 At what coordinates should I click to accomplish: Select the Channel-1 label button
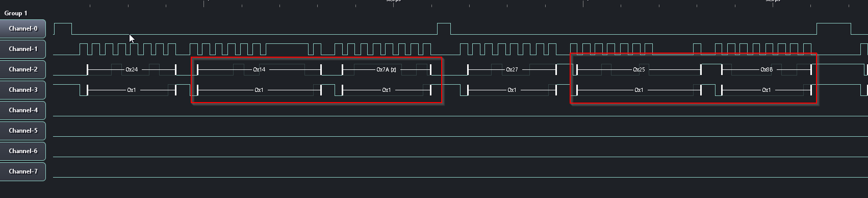pos(23,49)
